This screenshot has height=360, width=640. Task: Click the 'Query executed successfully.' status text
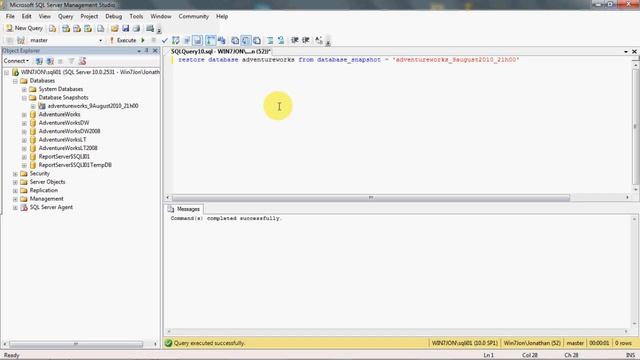click(x=209, y=343)
